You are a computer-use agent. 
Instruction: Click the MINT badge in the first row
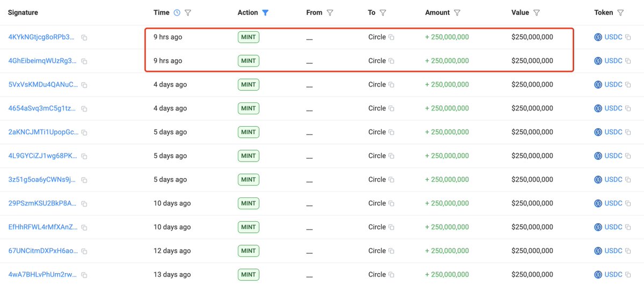tap(248, 37)
